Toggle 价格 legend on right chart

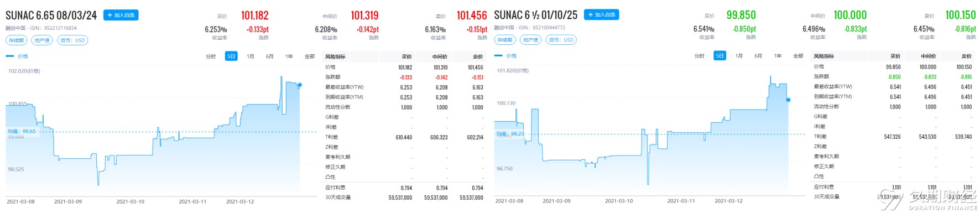click(x=505, y=56)
